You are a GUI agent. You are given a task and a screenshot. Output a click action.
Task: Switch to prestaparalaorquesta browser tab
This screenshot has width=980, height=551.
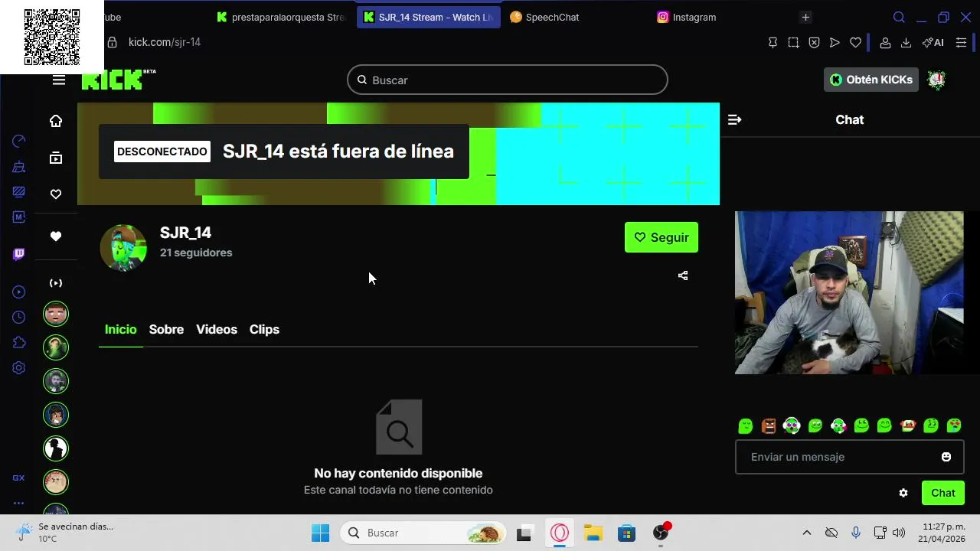(x=282, y=17)
